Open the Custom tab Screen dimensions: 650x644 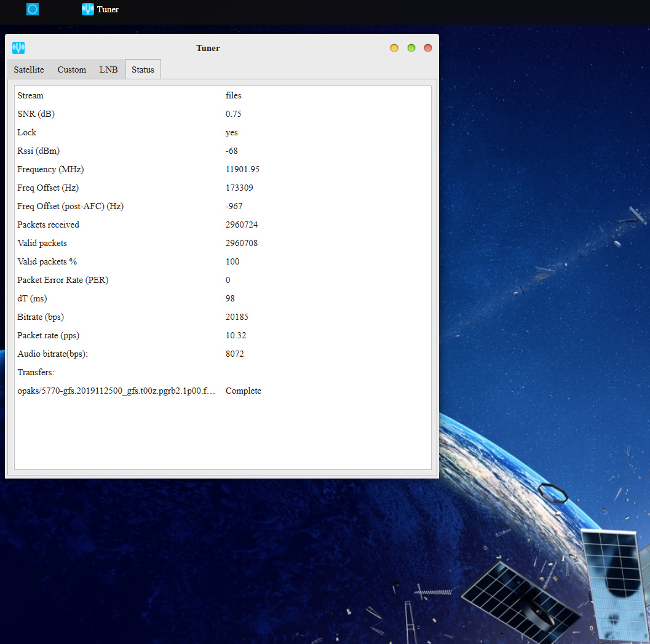click(72, 70)
